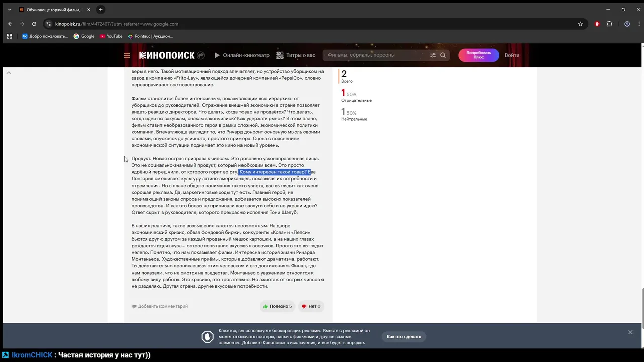The image size is (644, 362).
Task: Click the IkromCHICK chat message overlay
Action: (76, 355)
